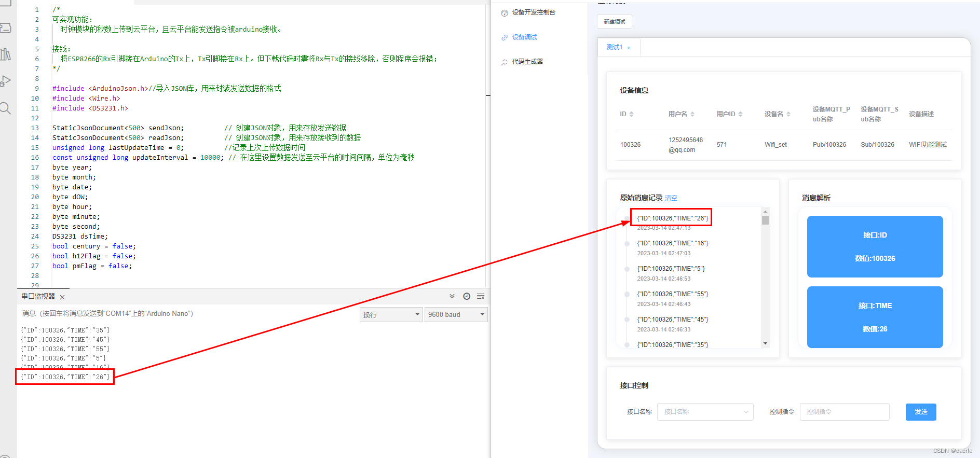This screenshot has height=458, width=980.
Task: Click the 设备调试 link icon
Action: [505, 37]
